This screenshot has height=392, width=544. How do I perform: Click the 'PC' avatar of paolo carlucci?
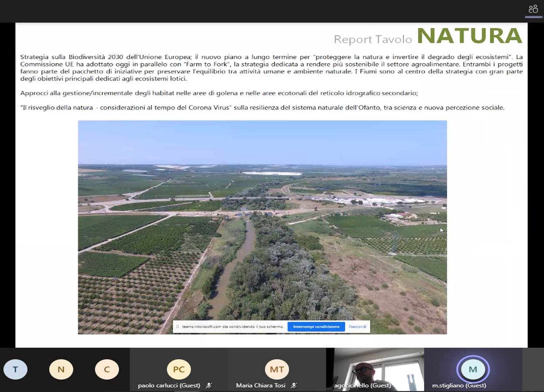(179, 369)
